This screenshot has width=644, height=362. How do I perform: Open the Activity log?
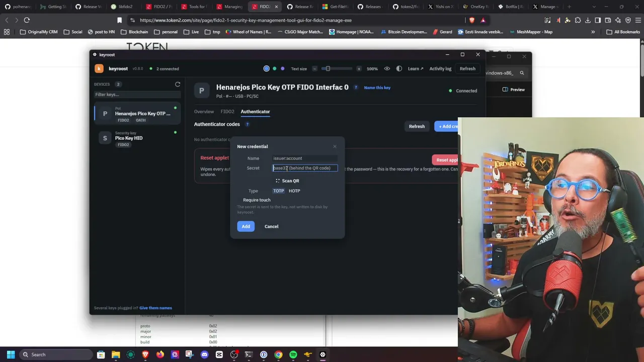440,68
